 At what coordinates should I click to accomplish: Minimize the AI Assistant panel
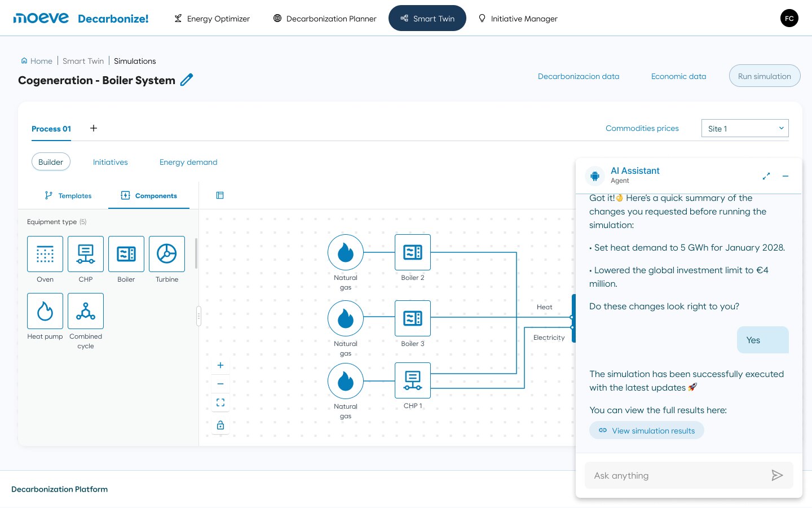point(785,176)
